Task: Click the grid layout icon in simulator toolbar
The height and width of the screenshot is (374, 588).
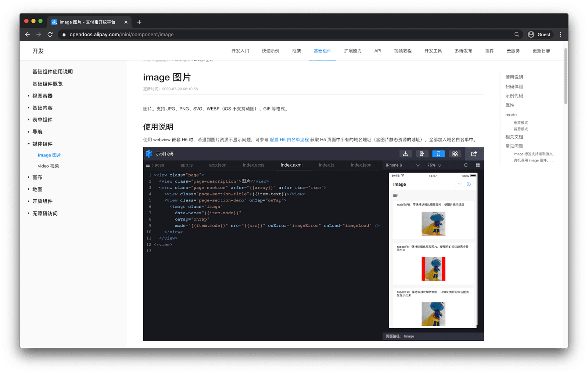Action: pos(477,165)
